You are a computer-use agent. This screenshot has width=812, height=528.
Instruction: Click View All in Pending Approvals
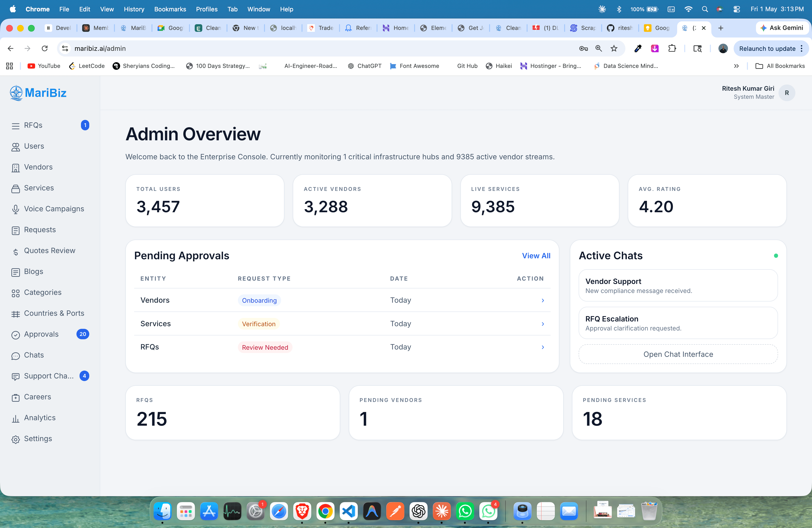536,256
